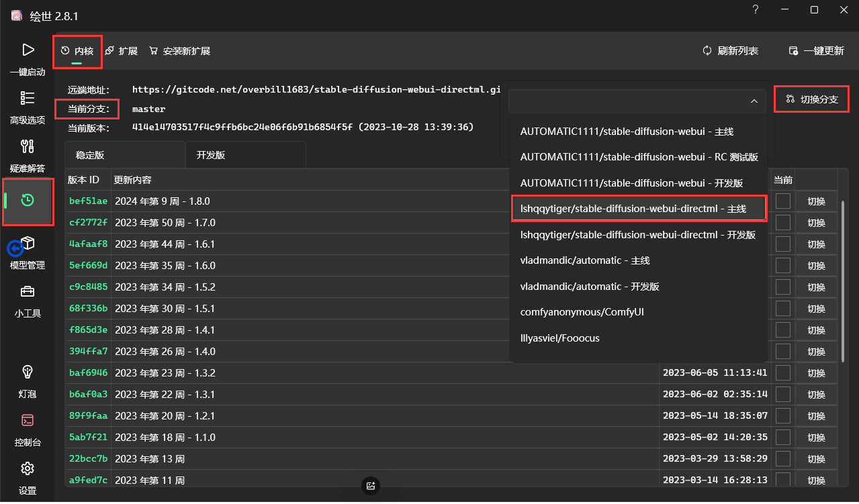Click the 一键启动 play icon
The width and height of the screenshot is (859, 504).
click(28, 50)
